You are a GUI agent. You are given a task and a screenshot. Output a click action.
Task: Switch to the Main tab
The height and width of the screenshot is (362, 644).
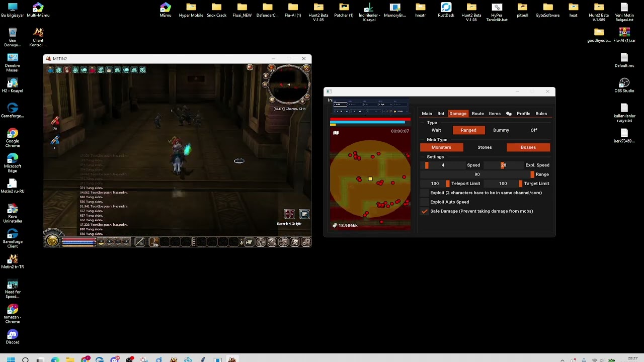(427, 114)
